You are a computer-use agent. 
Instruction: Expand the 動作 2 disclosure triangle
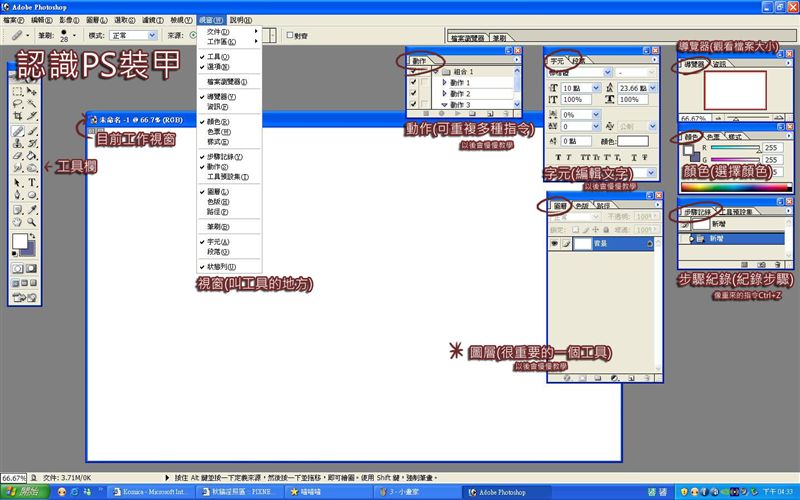(444, 93)
